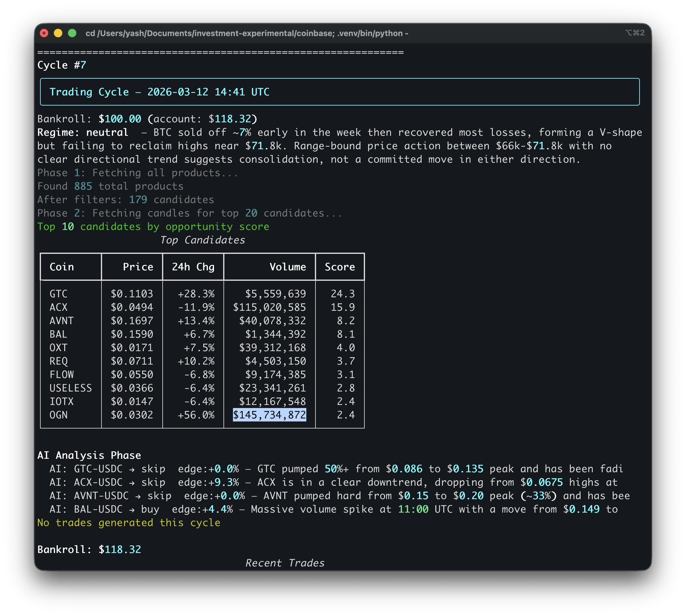Select the OXT coin cell
Screen dimensions: 686x616
point(58,347)
